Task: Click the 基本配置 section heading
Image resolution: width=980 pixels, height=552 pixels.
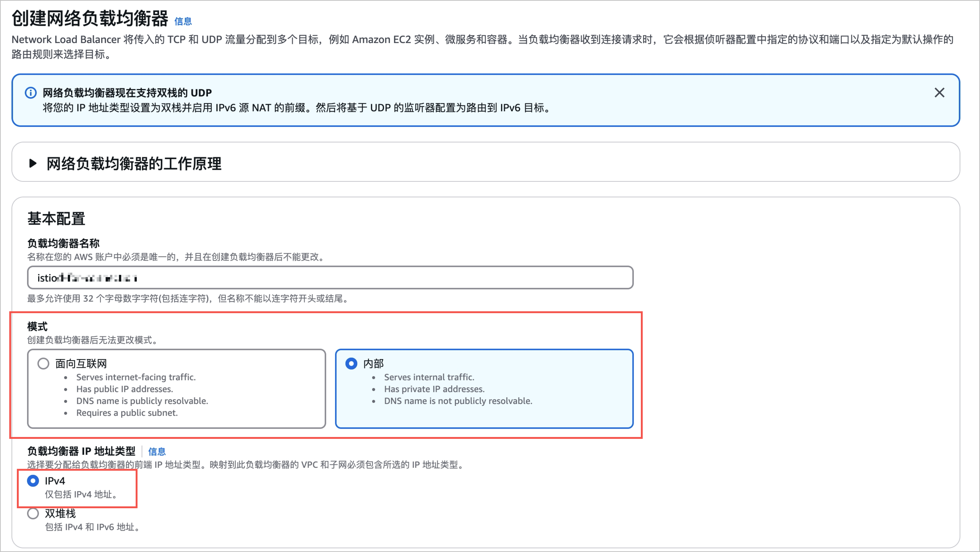Action: pos(56,218)
